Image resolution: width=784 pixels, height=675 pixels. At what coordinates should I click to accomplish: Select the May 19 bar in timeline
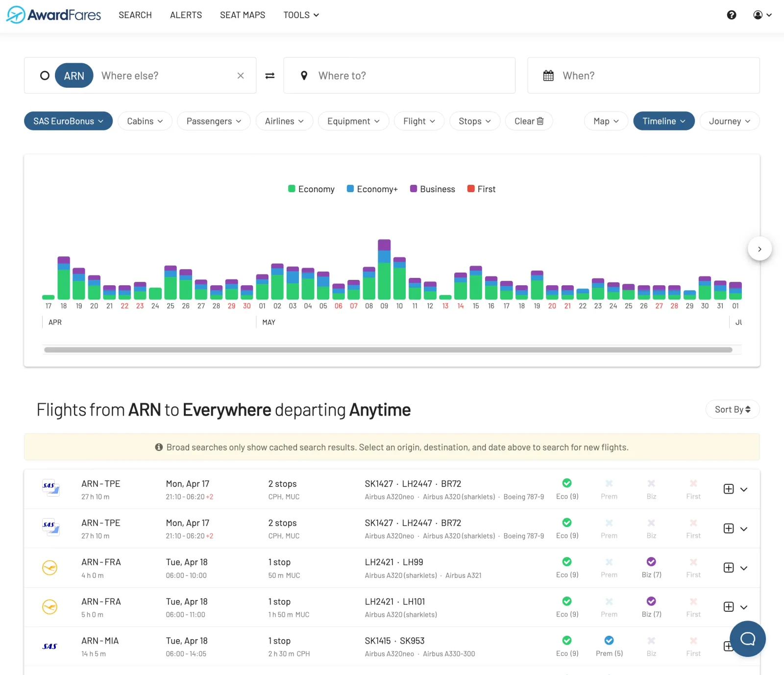537,285
